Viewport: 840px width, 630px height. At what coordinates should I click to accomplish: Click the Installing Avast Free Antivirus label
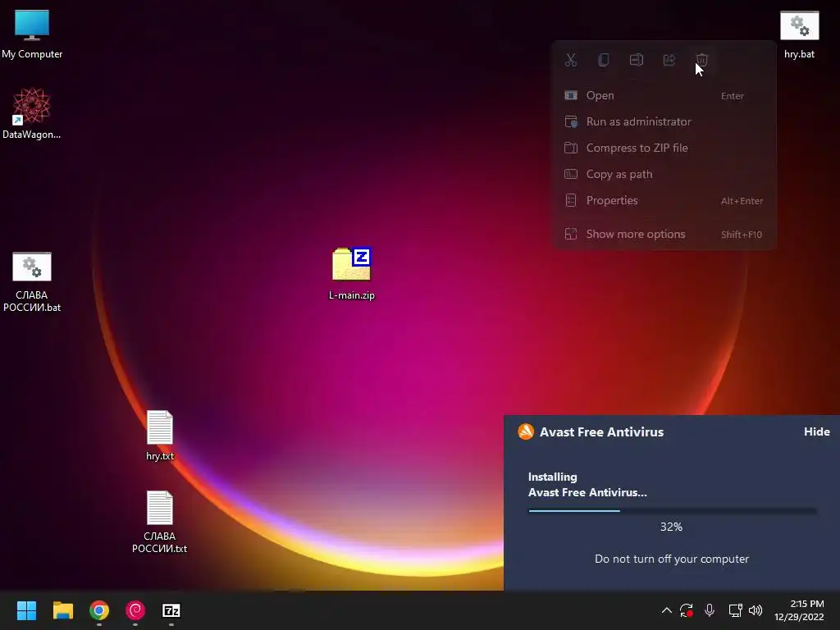[587, 485]
